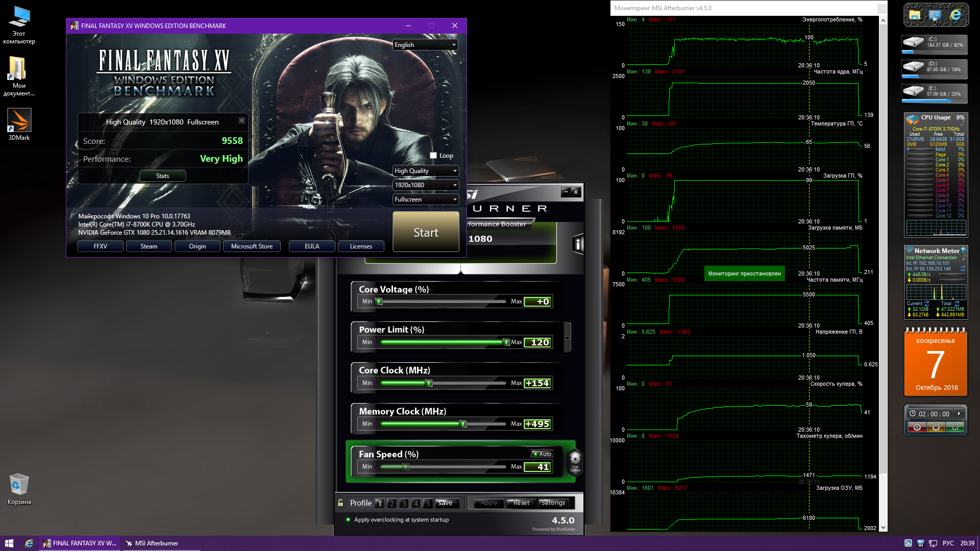The image size is (980, 551).
Task: Click the Fan Speed User Define gear icon
Action: pos(575,458)
